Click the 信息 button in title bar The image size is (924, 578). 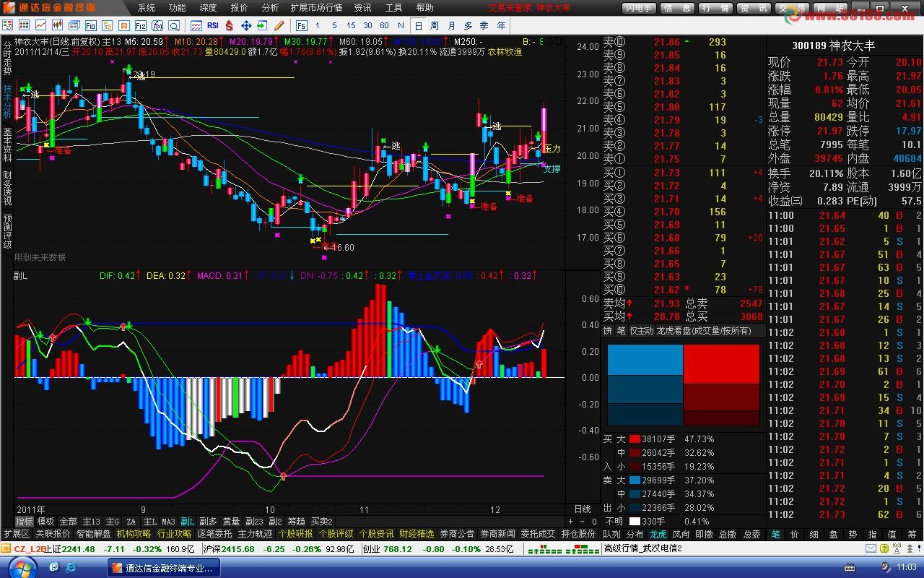click(676, 8)
